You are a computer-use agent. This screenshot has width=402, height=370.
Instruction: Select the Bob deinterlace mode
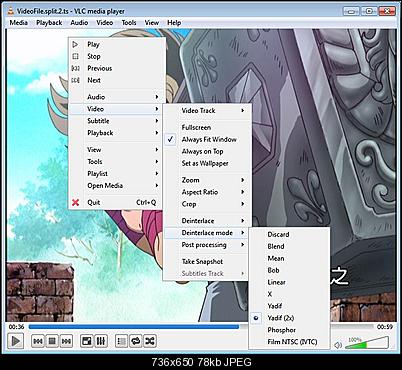(x=289, y=270)
